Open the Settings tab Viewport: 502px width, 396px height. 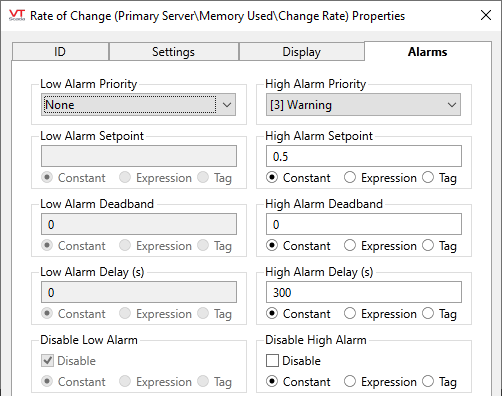tap(173, 52)
